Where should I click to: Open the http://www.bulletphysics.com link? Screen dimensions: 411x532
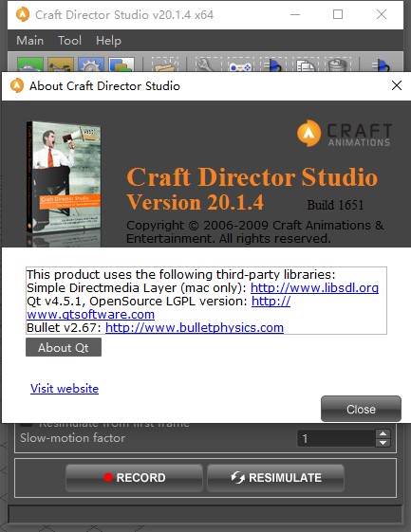(x=195, y=327)
